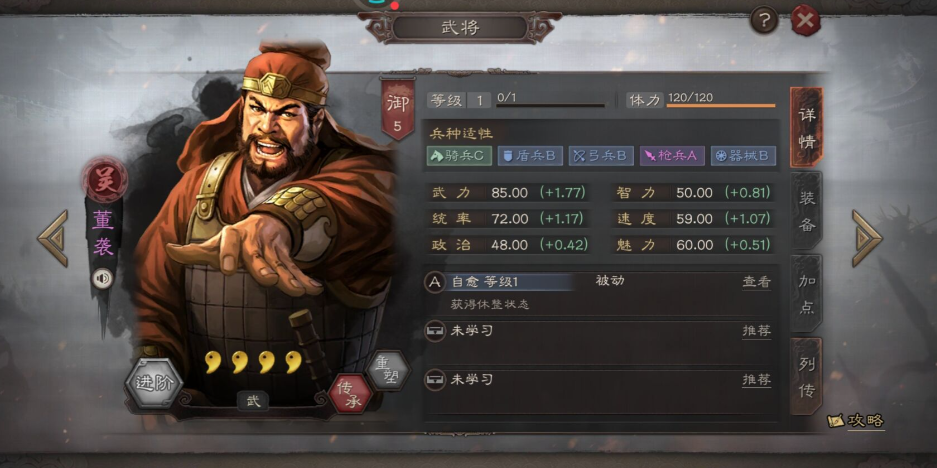Go to the previous general arrow
The width and height of the screenshot is (937, 468).
[x=54, y=238]
